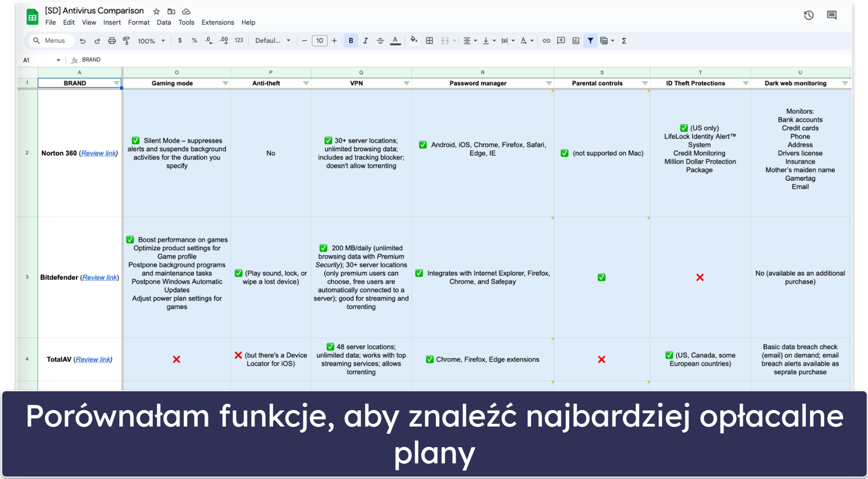
Task: Open the comments panel icon
Action: [x=832, y=15]
